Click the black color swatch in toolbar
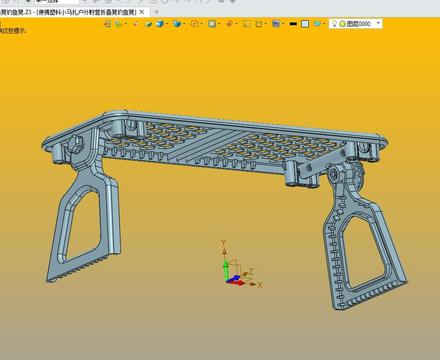Image resolution: width=440 pixels, height=360 pixels. 293,24
